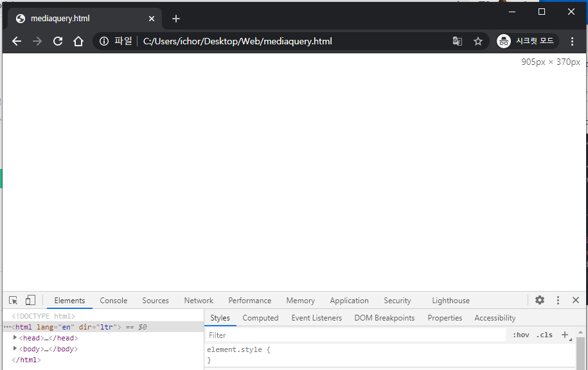The height and width of the screenshot is (370, 588).
Task: Open the incognito mode profile button
Action: 527,41
